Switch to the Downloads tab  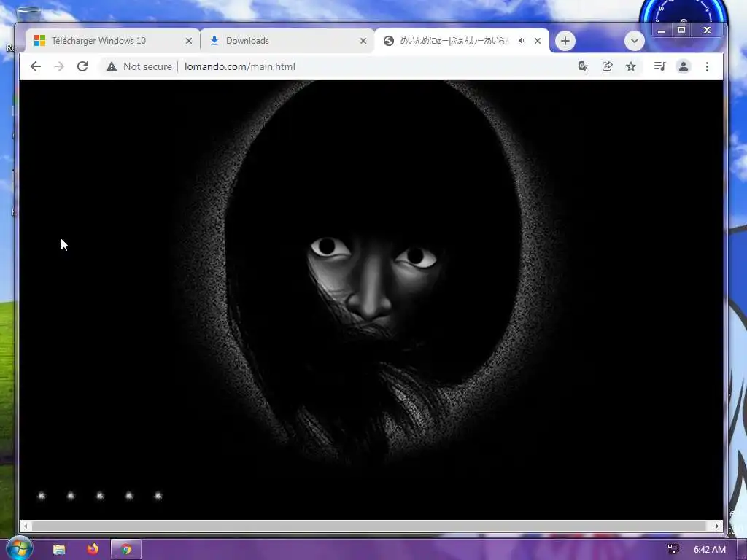[287, 41]
